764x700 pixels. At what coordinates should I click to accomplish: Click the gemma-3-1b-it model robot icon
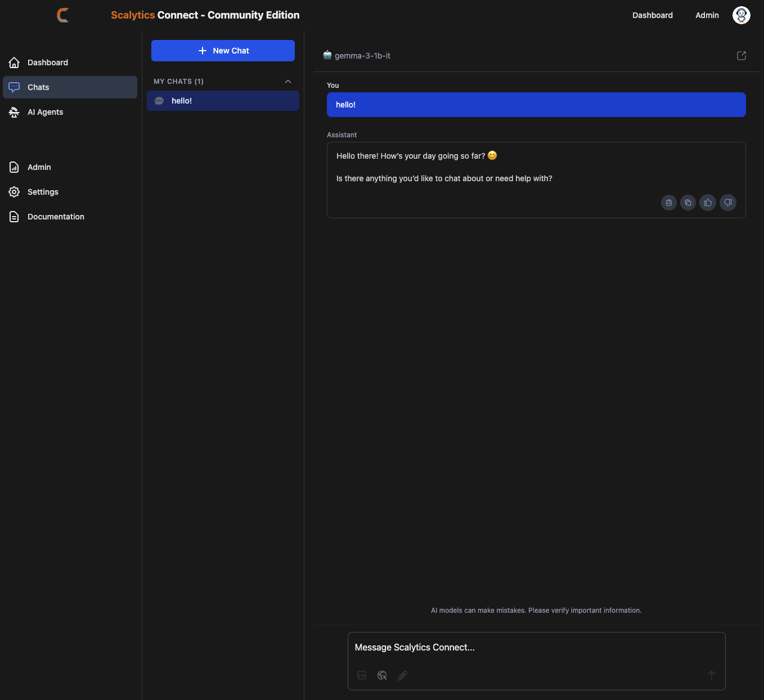pyautogui.click(x=327, y=55)
